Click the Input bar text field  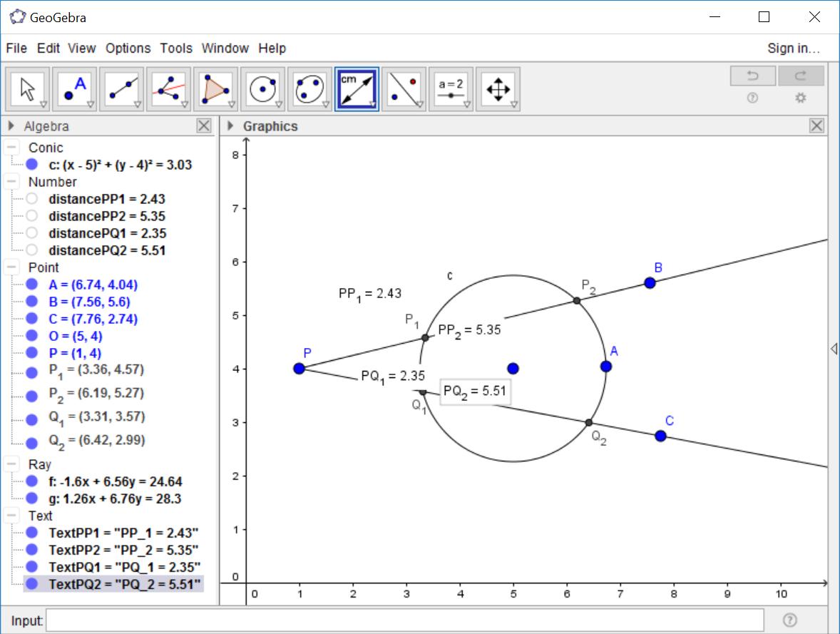pyautogui.click(x=404, y=620)
